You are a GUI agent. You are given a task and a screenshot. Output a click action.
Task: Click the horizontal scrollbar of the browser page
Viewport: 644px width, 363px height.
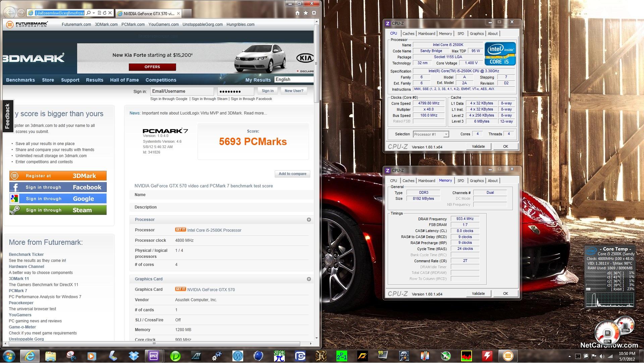(x=154, y=344)
